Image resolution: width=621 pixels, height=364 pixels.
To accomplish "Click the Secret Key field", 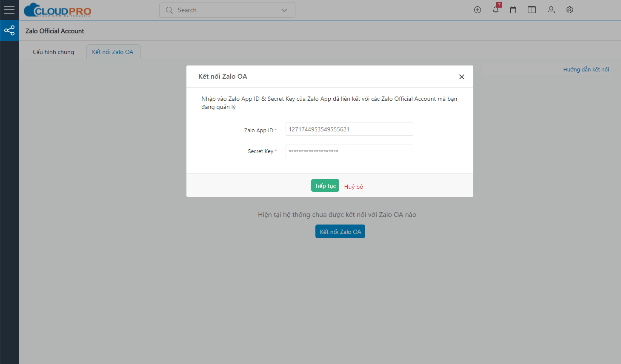I will tap(349, 151).
